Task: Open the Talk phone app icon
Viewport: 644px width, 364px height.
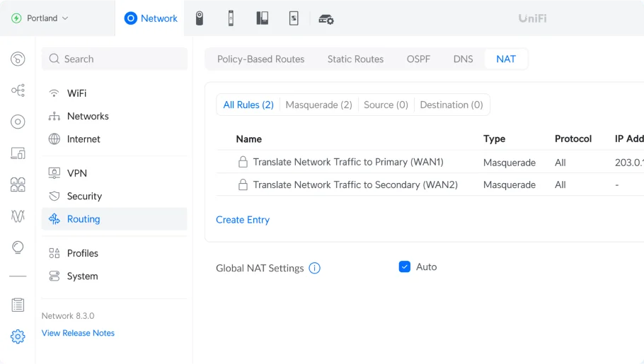Action: [263, 18]
